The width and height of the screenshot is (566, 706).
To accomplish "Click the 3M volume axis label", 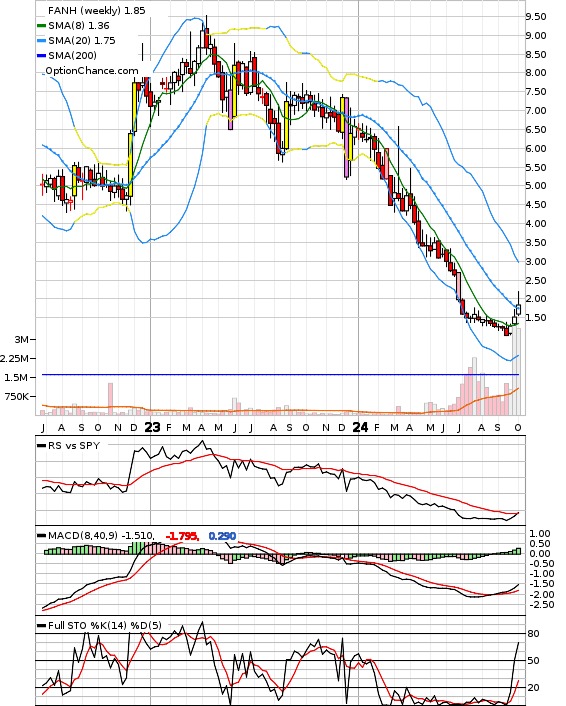I will coord(21,339).
